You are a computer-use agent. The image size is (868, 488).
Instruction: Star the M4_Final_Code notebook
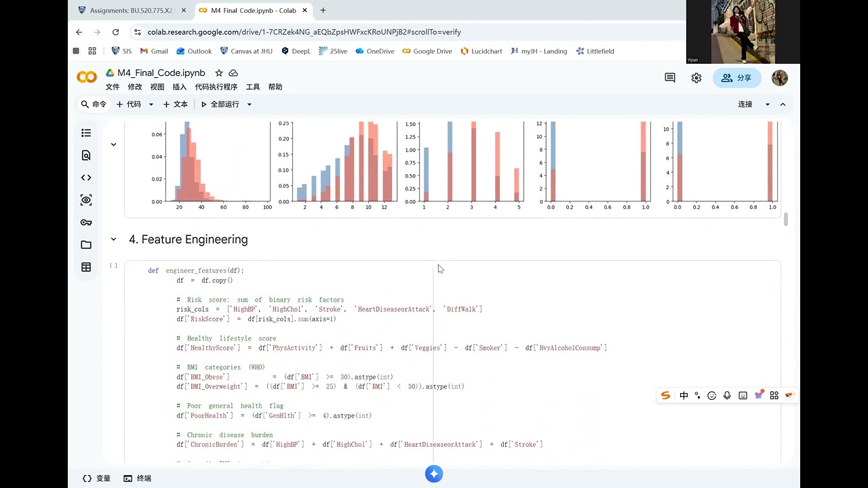218,73
